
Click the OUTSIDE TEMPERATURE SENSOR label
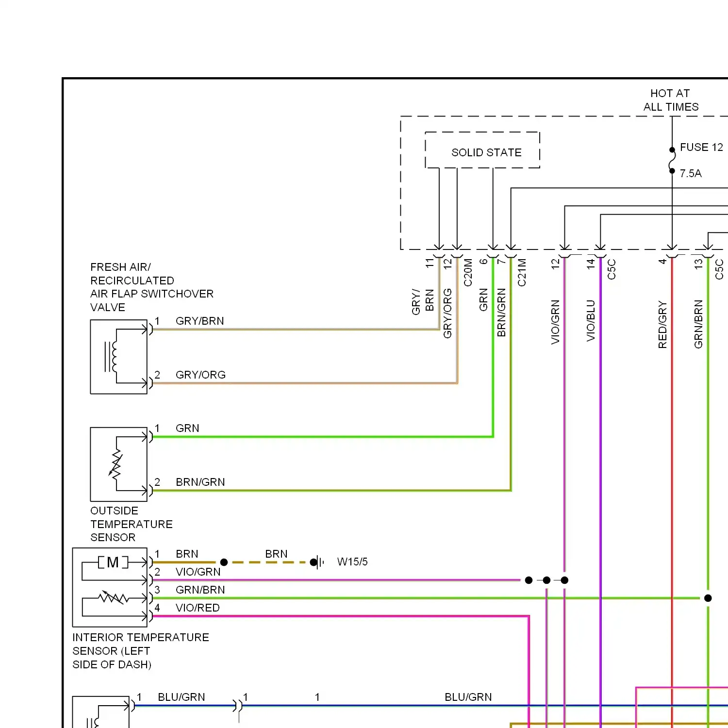132,524
